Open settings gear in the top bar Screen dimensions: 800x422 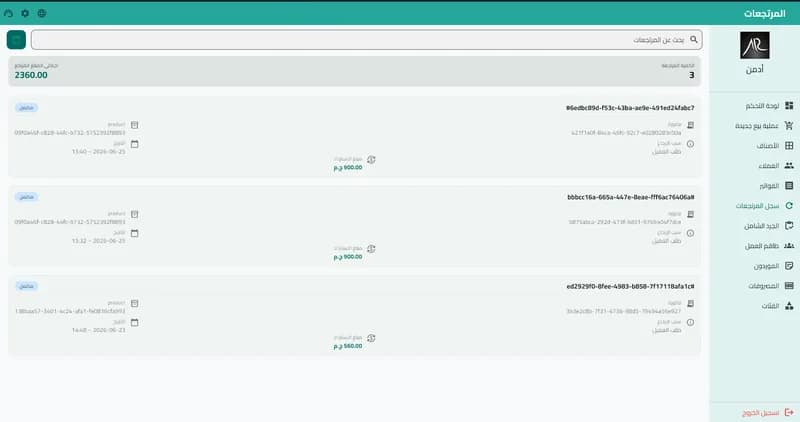click(25, 13)
